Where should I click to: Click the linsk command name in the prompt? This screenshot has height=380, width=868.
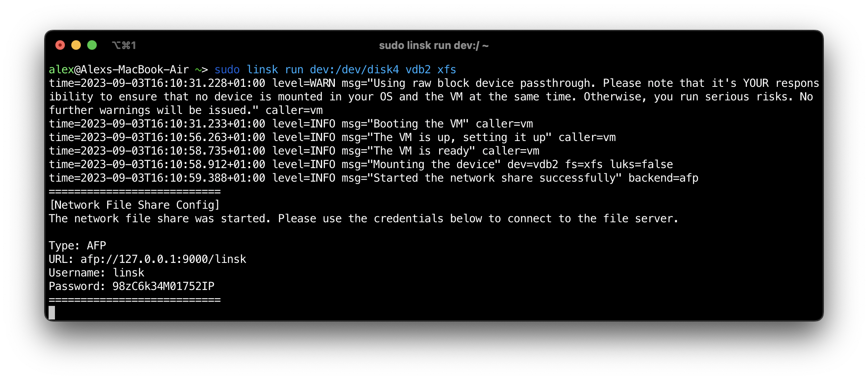coord(263,69)
